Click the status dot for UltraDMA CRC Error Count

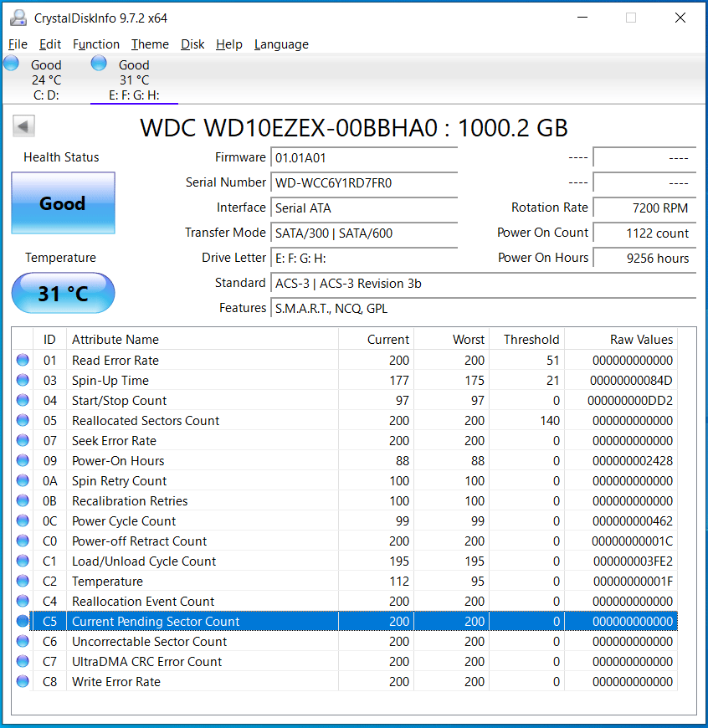point(23,661)
